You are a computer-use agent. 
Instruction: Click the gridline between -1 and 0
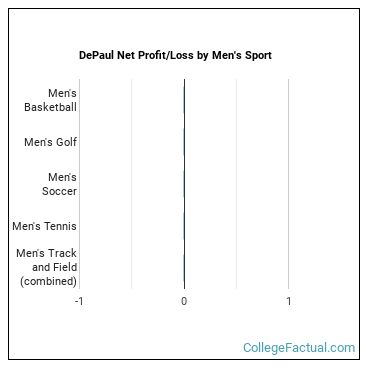point(132,184)
